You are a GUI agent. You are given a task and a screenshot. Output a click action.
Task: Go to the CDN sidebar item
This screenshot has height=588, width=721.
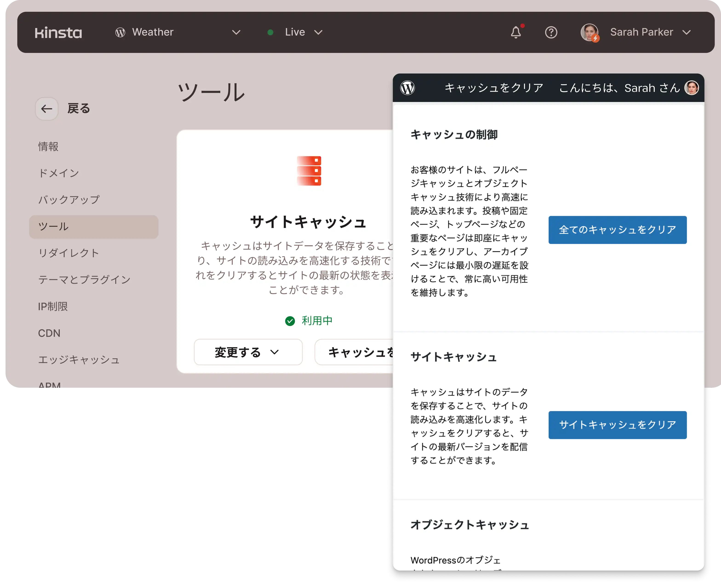(49, 333)
